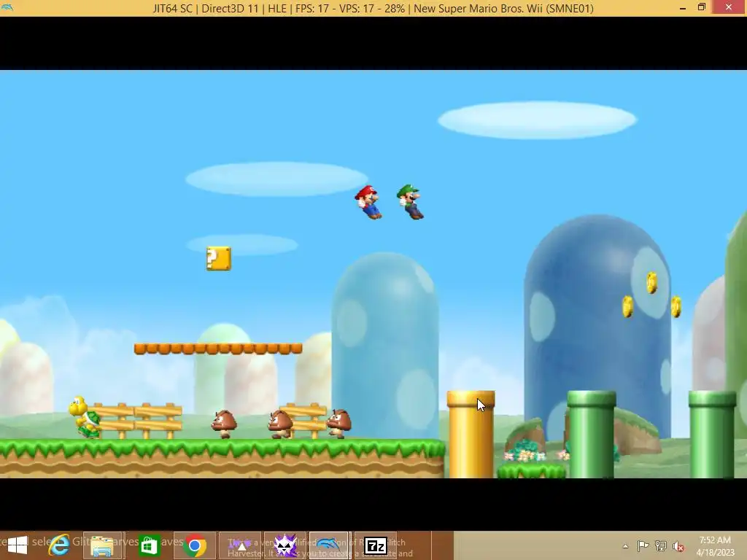Click Luigi jumping in the air

410,201
